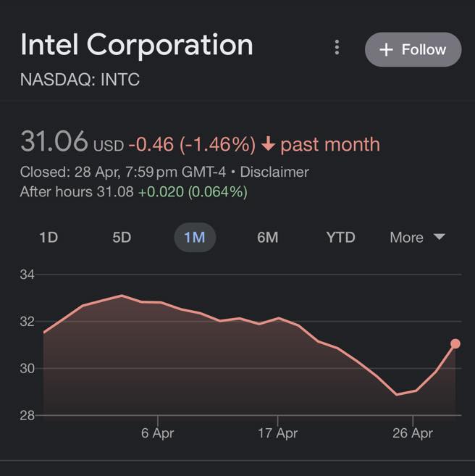Click the green +0.020 (0.064%) change
This screenshot has width=475, height=476.
[x=193, y=192]
